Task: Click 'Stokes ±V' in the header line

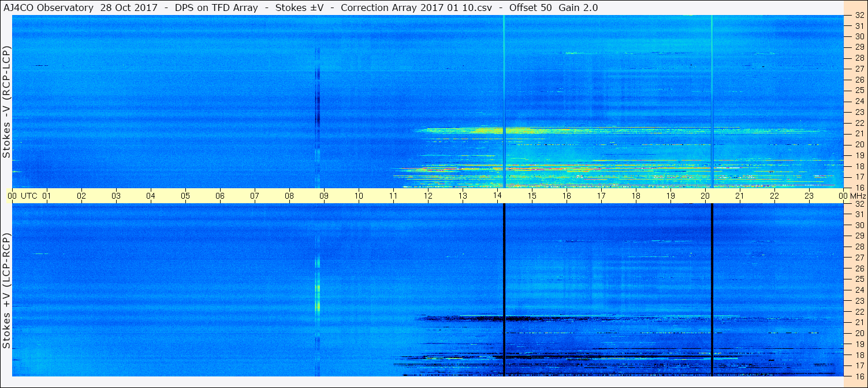Action: coord(300,8)
